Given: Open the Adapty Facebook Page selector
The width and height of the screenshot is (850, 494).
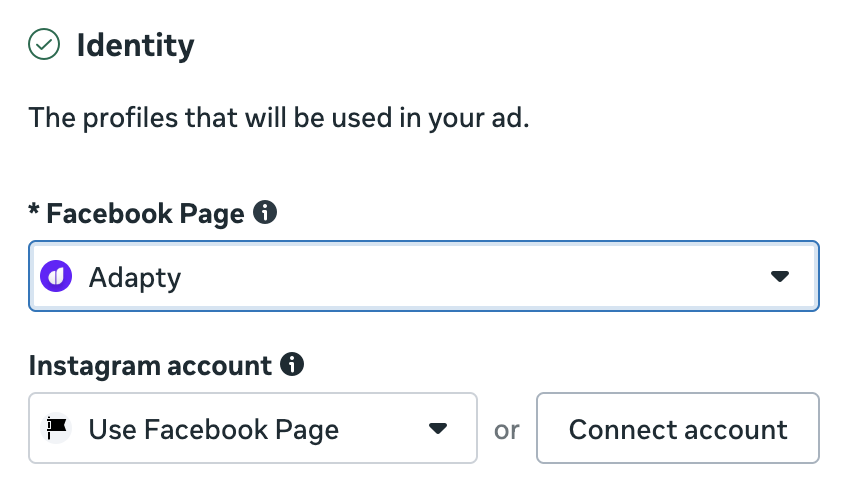Looking at the screenshot, I should 423,276.
